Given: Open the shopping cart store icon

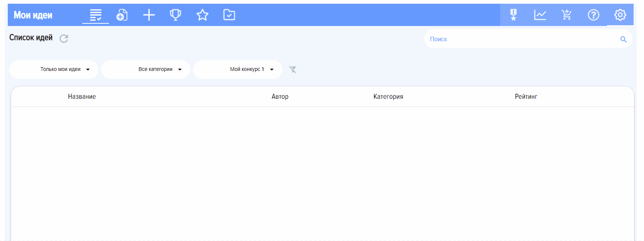Looking at the screenshot, I should [x=567, y=15].
